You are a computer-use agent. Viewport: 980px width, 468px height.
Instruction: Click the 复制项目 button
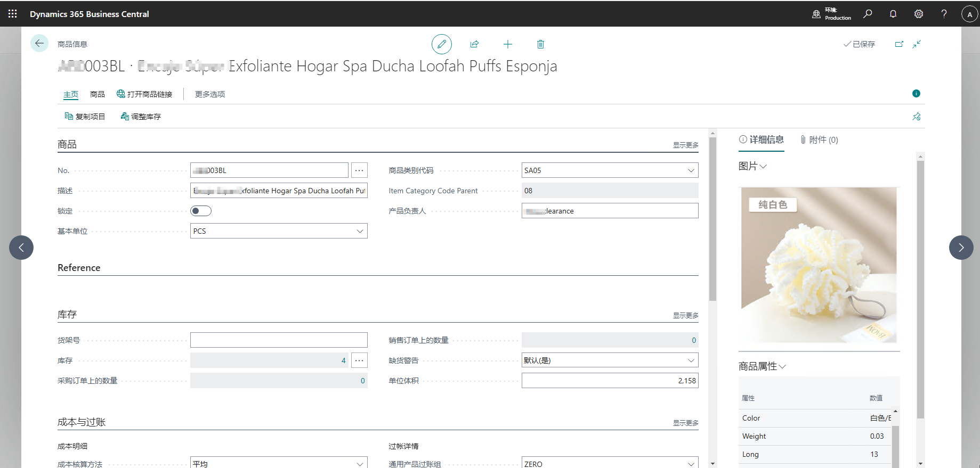[85, 117]
